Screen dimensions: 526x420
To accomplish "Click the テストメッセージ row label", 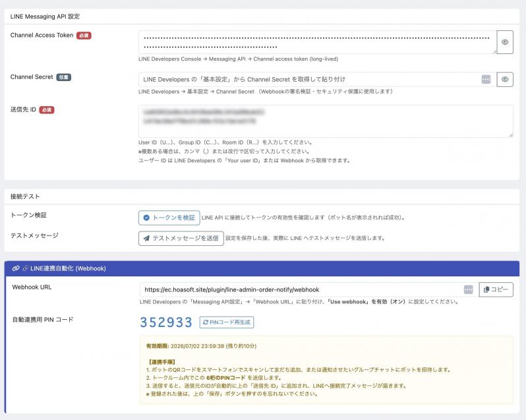I will [x=34, y=235].
